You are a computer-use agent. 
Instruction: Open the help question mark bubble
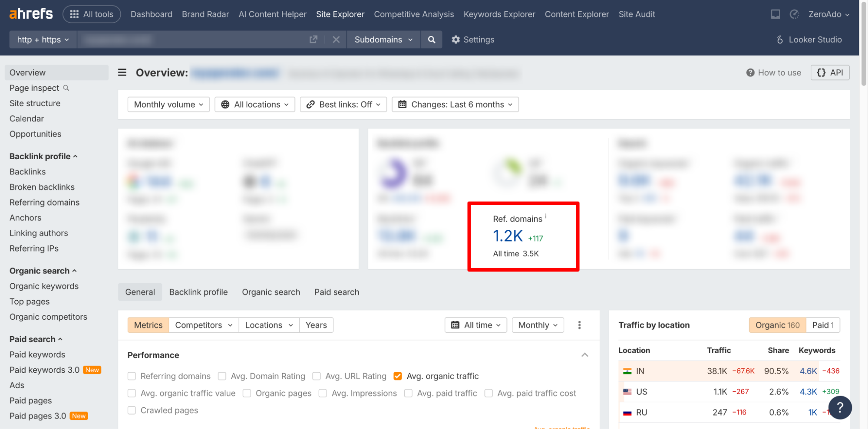pyautogui.click(x=840, y=407)
